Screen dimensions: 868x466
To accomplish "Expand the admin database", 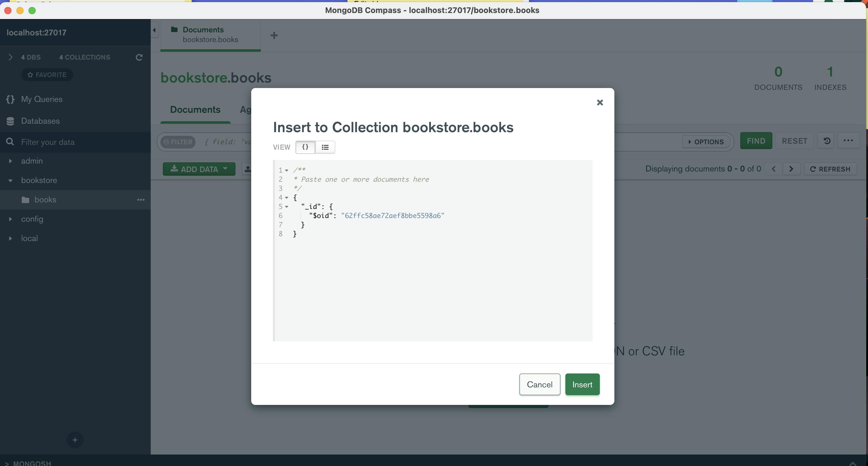I will [10, 161].
